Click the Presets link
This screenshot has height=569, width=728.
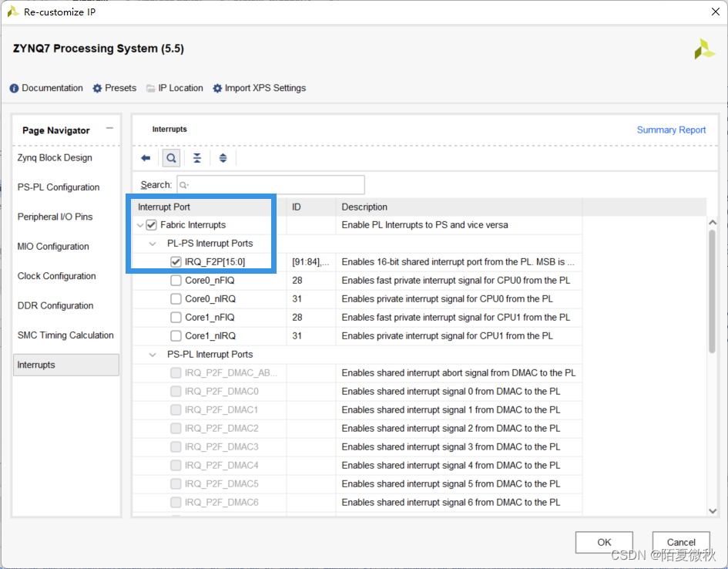point(120,88)
